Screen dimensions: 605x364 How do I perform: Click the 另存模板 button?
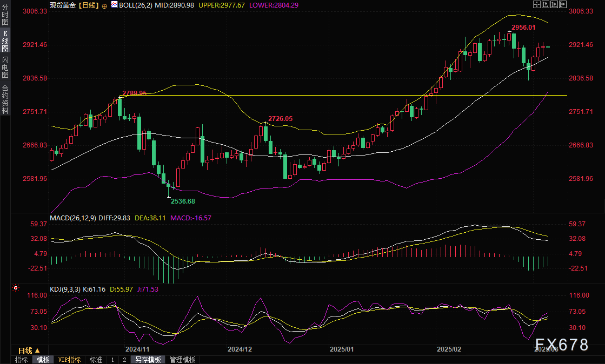[148, 360]
